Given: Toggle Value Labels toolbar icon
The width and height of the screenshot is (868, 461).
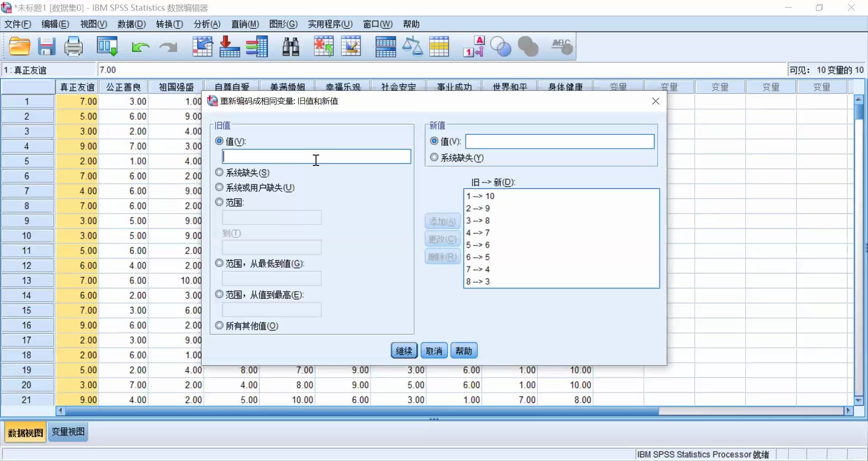Looking at the screenshot, I should (474, 47).
